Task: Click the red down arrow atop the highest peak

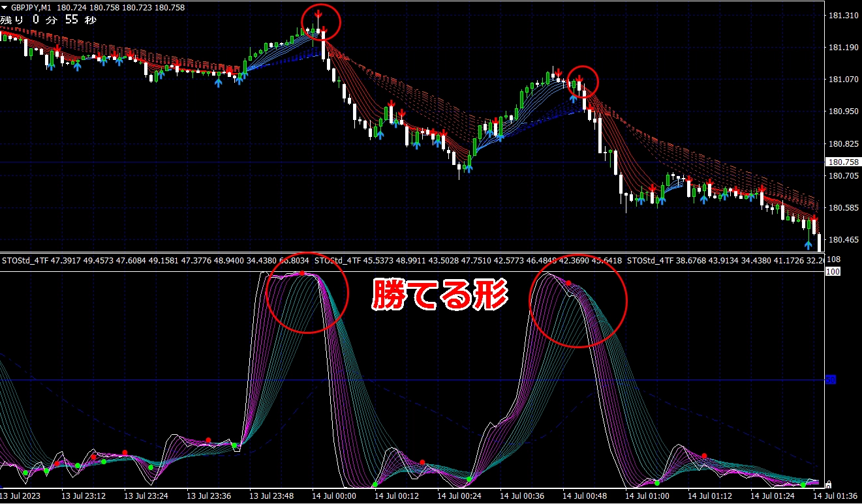Action: tap(318, 14)
